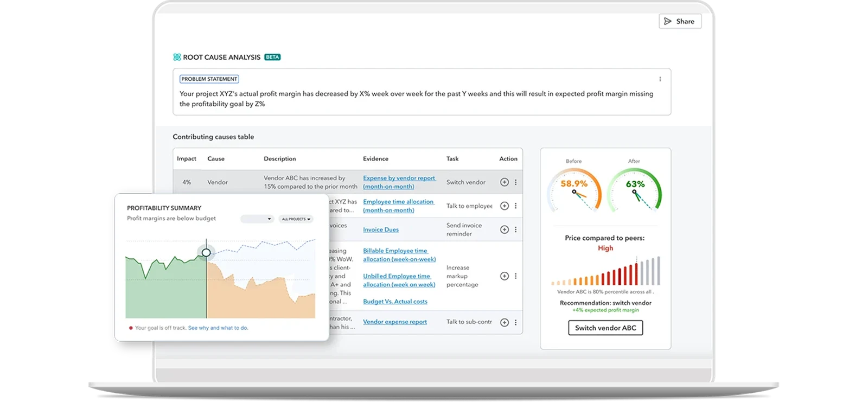Click the Share button
Screen dimensions: 868x402
click(680, 21)
